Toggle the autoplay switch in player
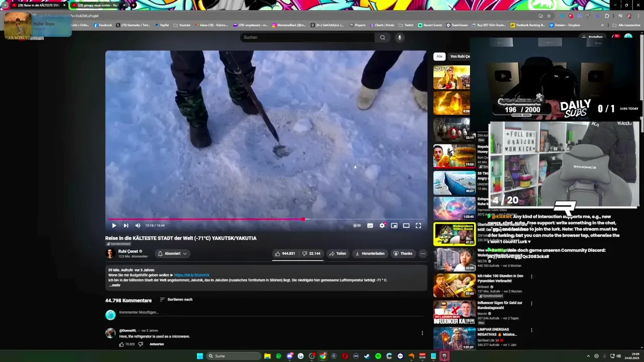 click(x=357, y=226)
